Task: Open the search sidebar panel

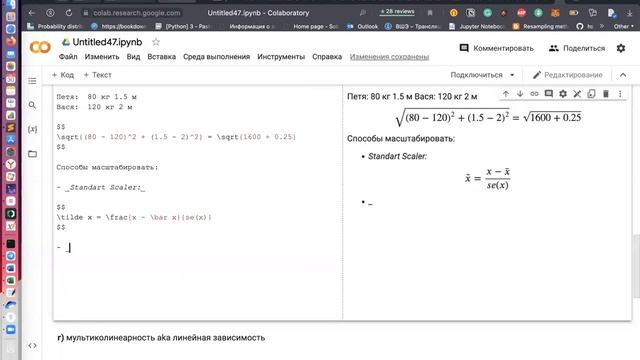Action: tap(32, 105)
